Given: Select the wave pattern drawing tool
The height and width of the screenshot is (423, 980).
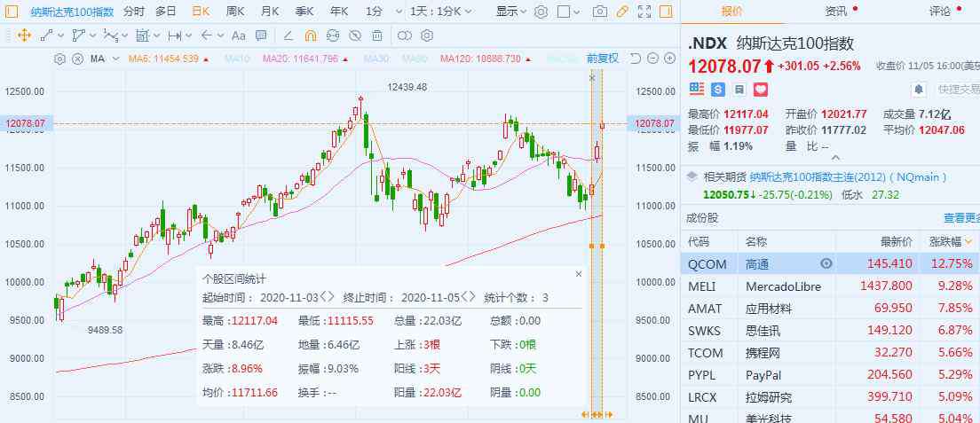Looking at the screenshot, I should coord(111,35).
